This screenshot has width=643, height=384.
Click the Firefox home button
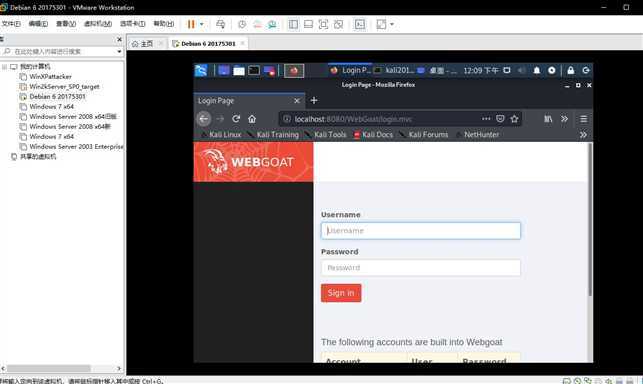(x=252, y=119)
